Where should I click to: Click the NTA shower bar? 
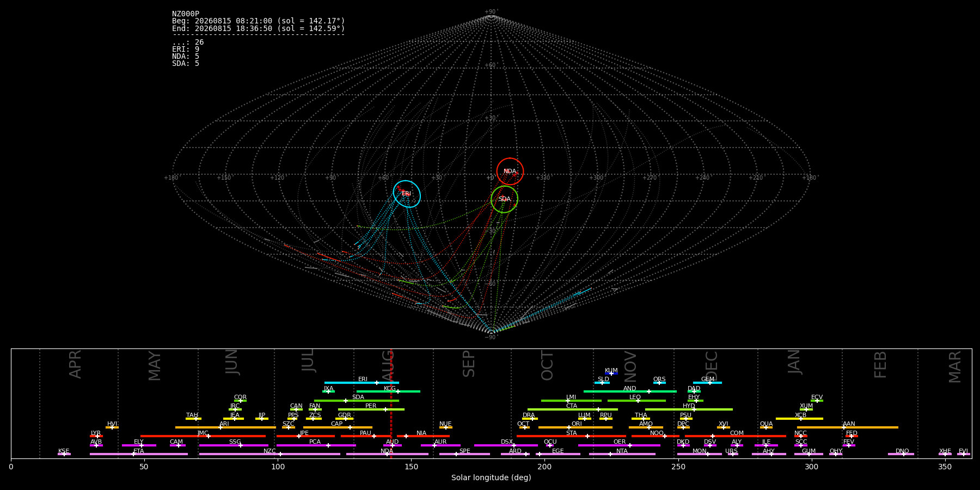click(622, 454)
